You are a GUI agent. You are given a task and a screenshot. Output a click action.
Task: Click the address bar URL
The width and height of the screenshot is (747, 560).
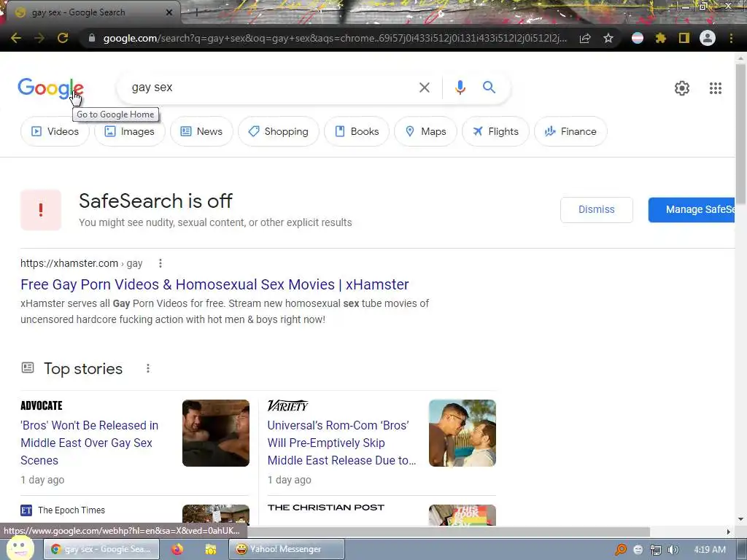pos(335,38)
